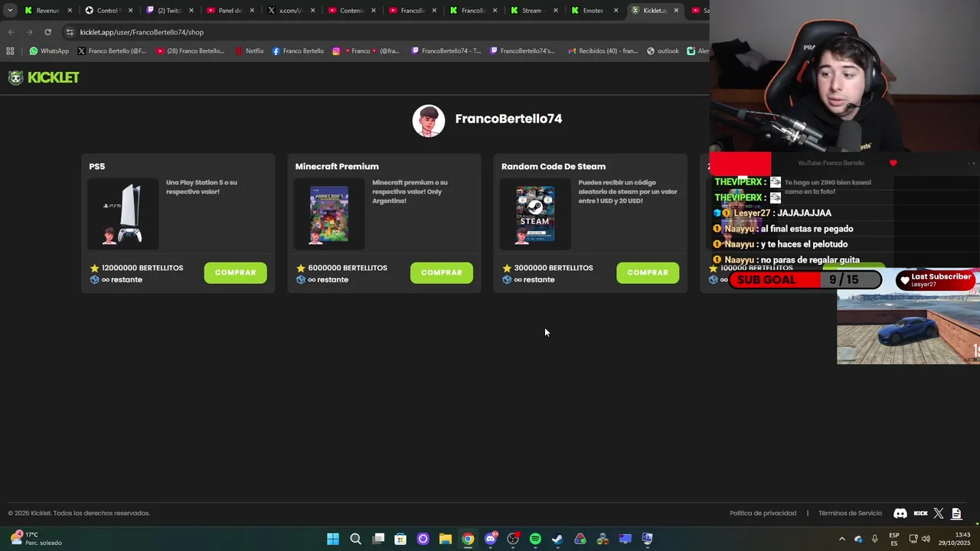
Task: Go back with browser back arrow
Action: pyautogui.click(x=11, y=32)
